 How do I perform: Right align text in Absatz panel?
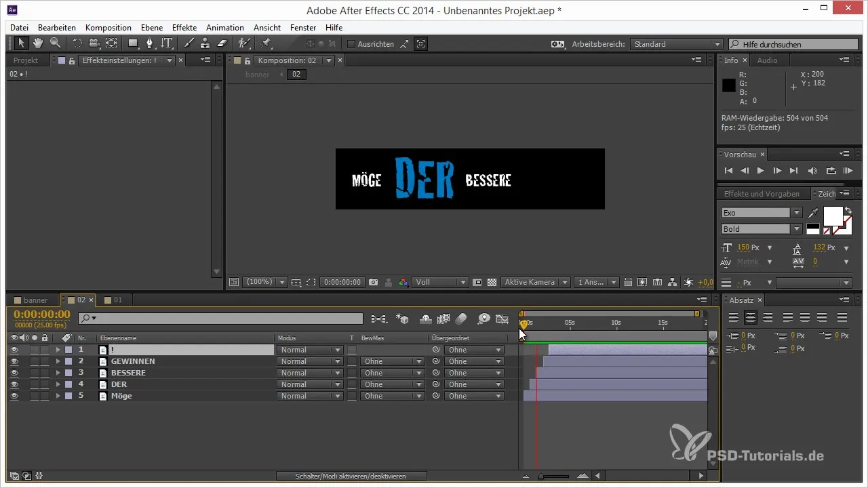click(768, 317)
